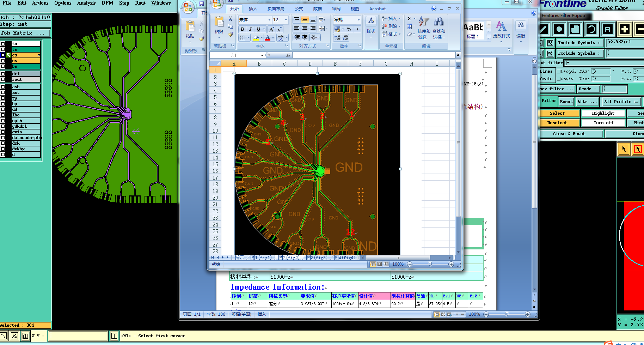Click the Format Painter brush icon
The image size is (644, 345).
231,34
